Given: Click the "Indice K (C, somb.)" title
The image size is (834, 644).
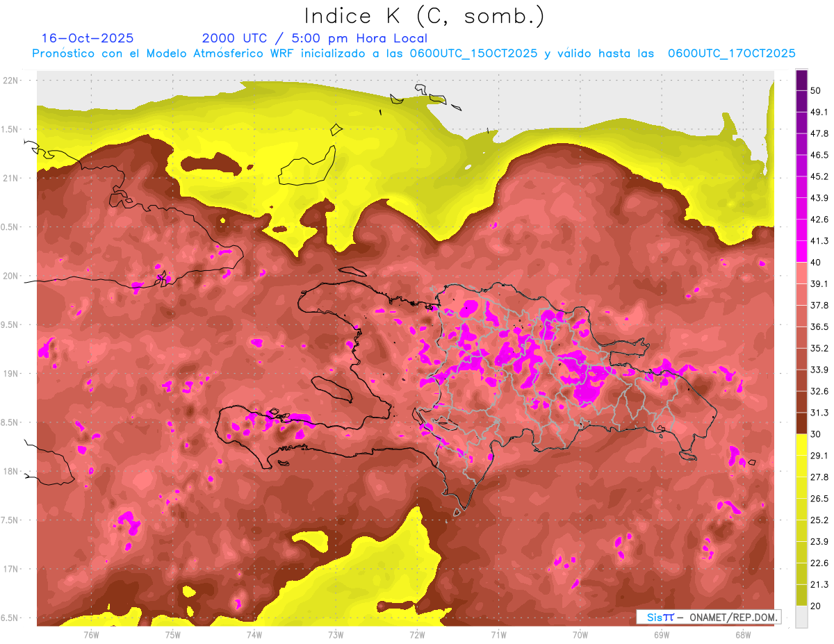Looking at the screenshot, I should pyautogui.click(x=424, y=15).
